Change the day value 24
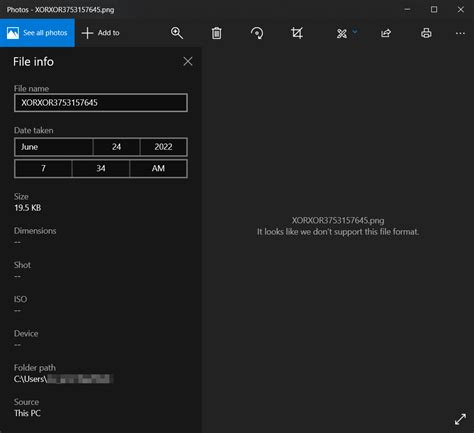This screenshot has width=474, height=433. click(116, 147)
